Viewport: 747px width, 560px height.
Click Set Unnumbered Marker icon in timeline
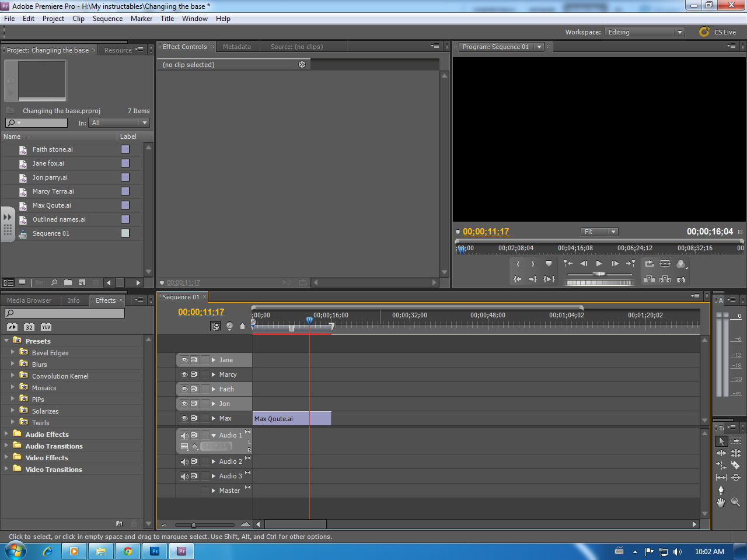pyautogui.click(x=242, y=326)
